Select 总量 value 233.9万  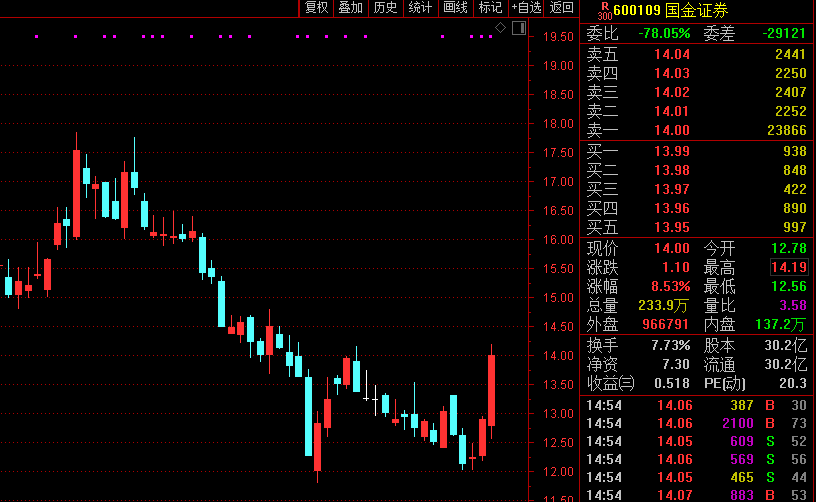point(663,305)
